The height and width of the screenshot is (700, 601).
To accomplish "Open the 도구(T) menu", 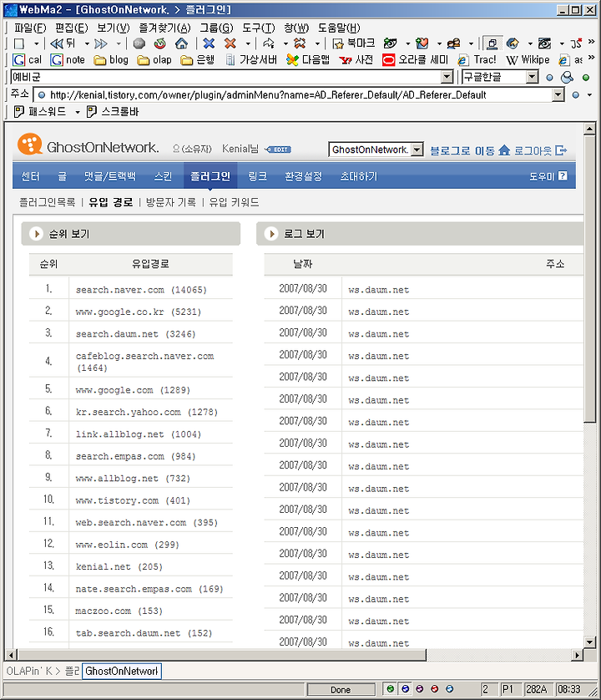I will (258, 28).
